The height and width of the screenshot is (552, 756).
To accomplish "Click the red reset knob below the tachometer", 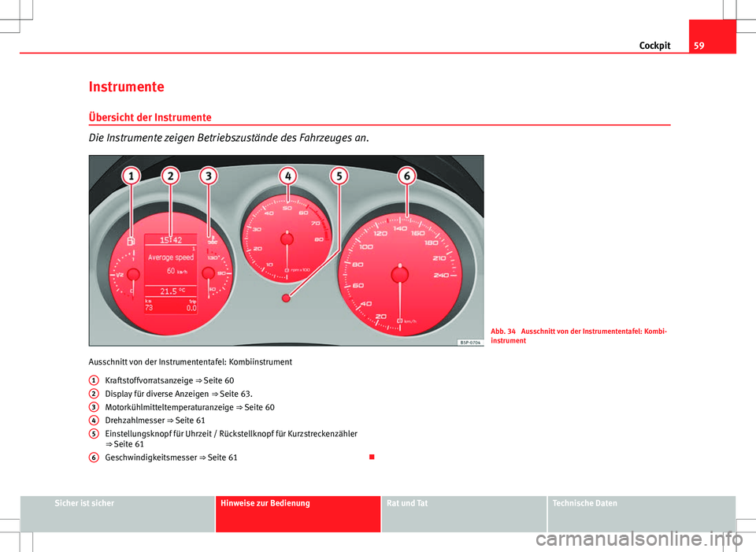I will pos(286,298).
